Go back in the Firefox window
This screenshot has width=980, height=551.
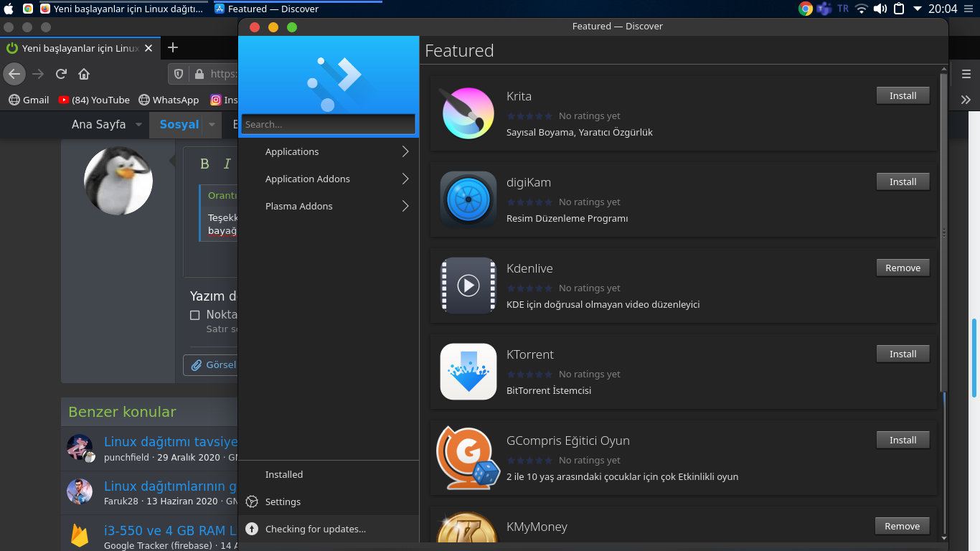point(14,74)
